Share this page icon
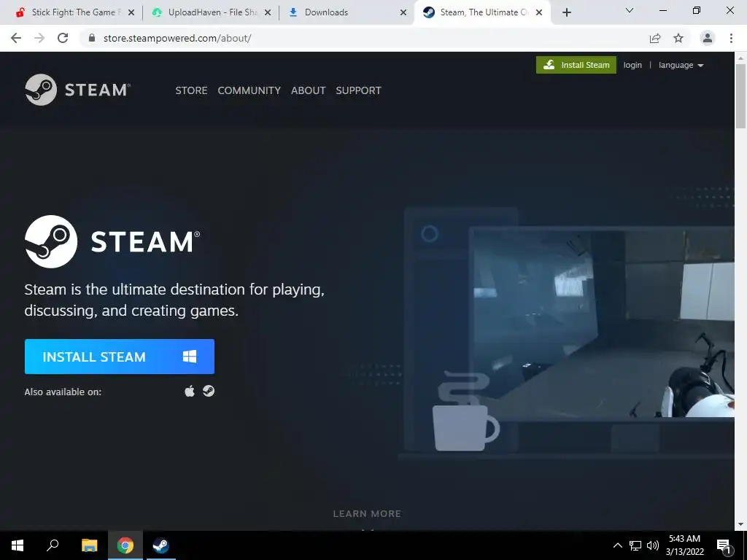Screen dimensions: 747x560 tap(655, 38)
